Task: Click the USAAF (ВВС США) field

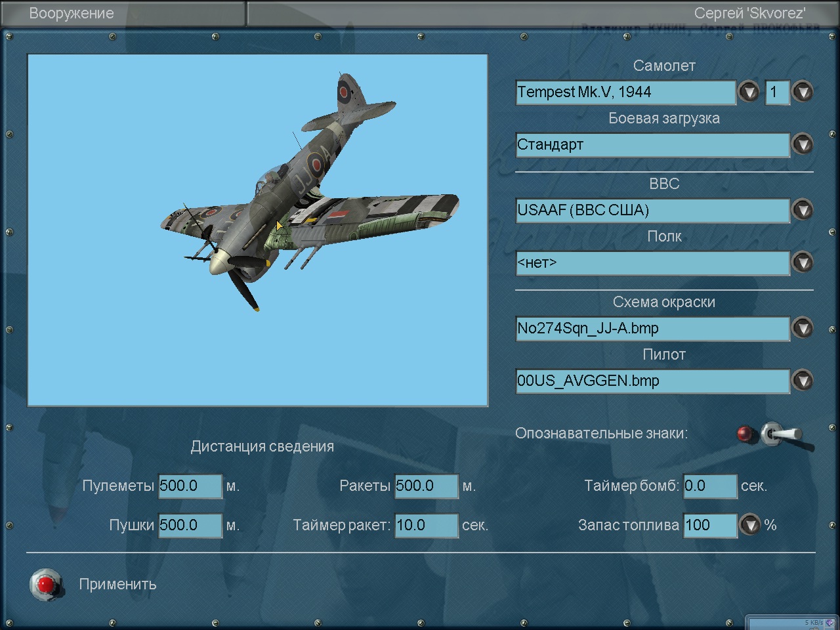Action: [x=652, y=210]
